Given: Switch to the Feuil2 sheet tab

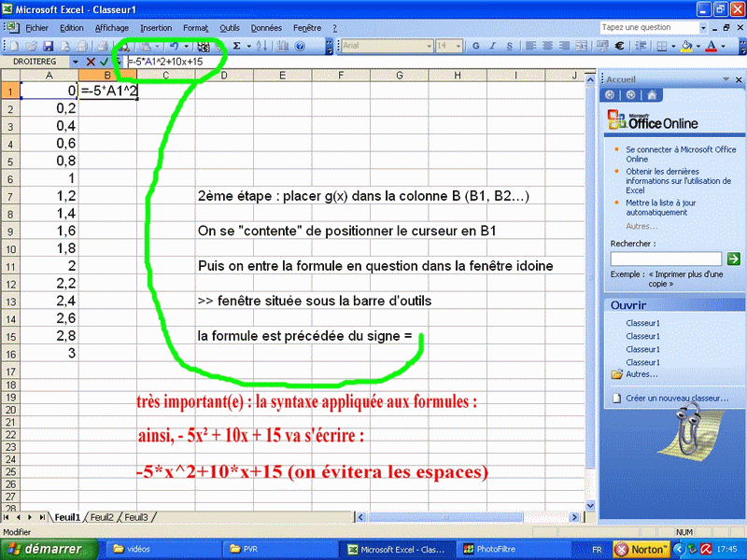Looking at the screenshot, I should [102, 517].
